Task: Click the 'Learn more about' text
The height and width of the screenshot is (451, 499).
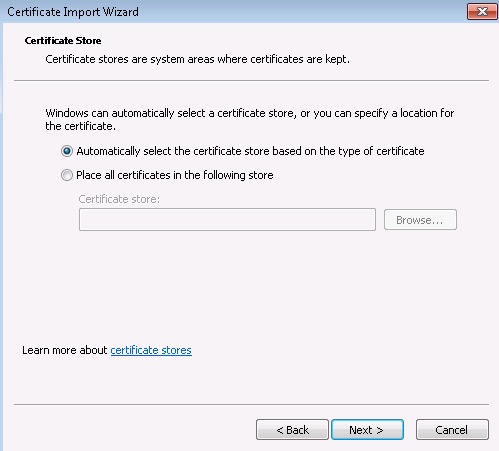Action: point(65,350)
